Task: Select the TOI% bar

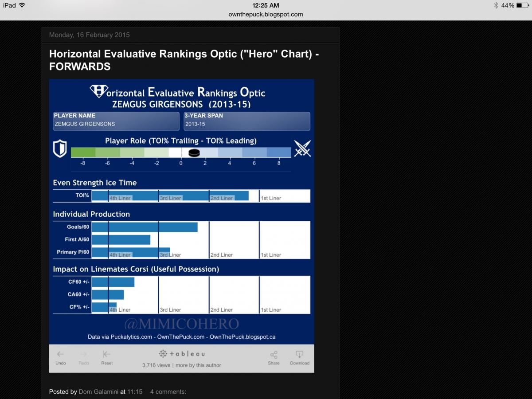Action: [x=170, y=196]
